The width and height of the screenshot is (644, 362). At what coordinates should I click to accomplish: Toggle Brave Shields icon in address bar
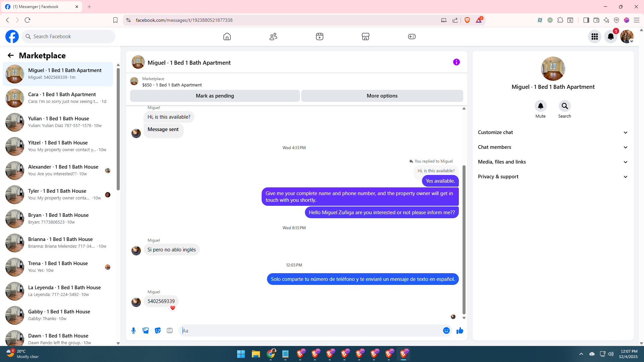click(x=467, y=20)
